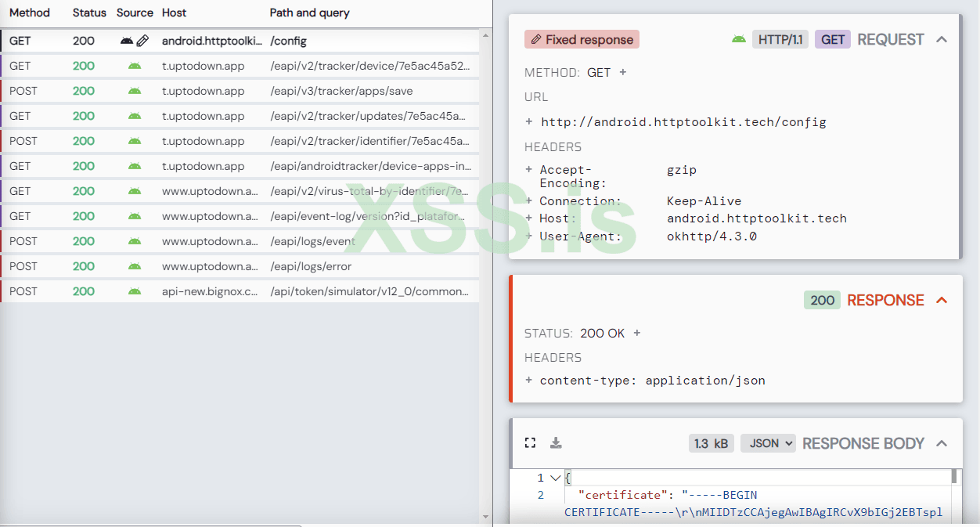Viewport: 980px width, 527px height.
Task: Click Android icon in /eapi/logs/error row
Action: pos(135,266)
